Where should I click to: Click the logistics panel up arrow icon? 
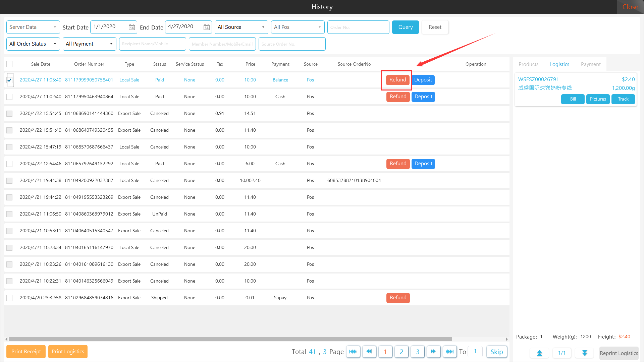[539, 353]
